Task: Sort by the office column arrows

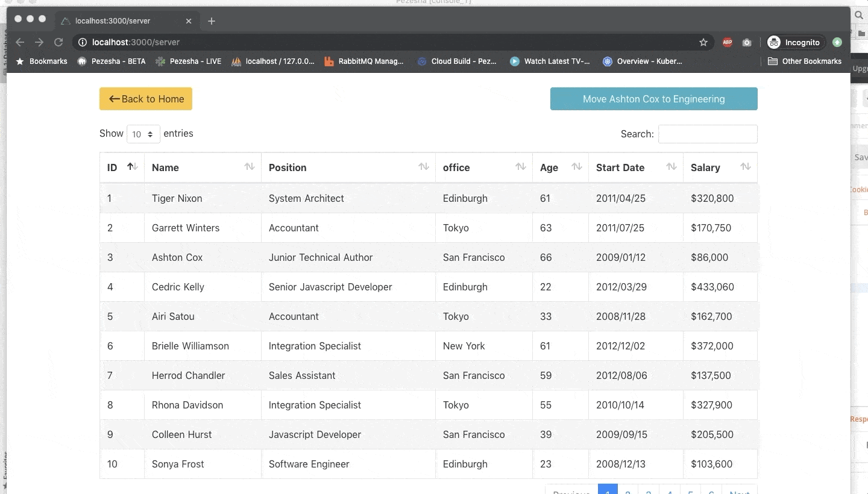Action: pyautogui.click(x=521, y=167)
